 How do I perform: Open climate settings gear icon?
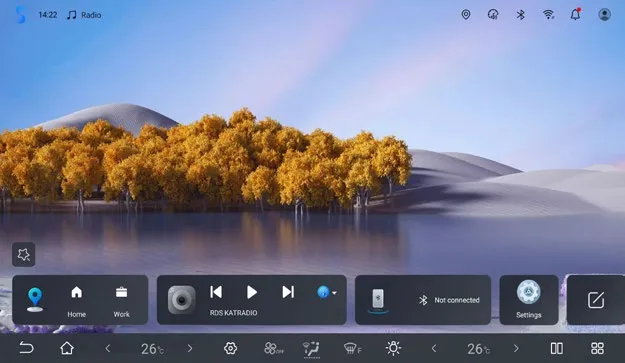[x=230, y=349]
